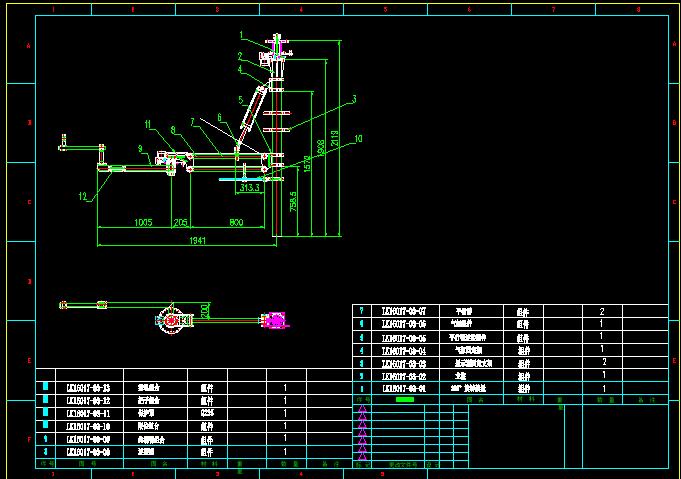
Task: Click part number ending 03-05 in parts list
Action: (404, 337)
